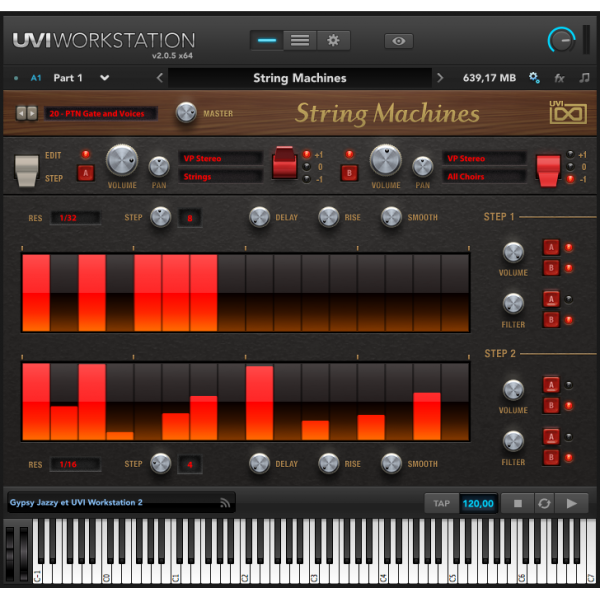Toggle the loop sync button

coord(544,503)
